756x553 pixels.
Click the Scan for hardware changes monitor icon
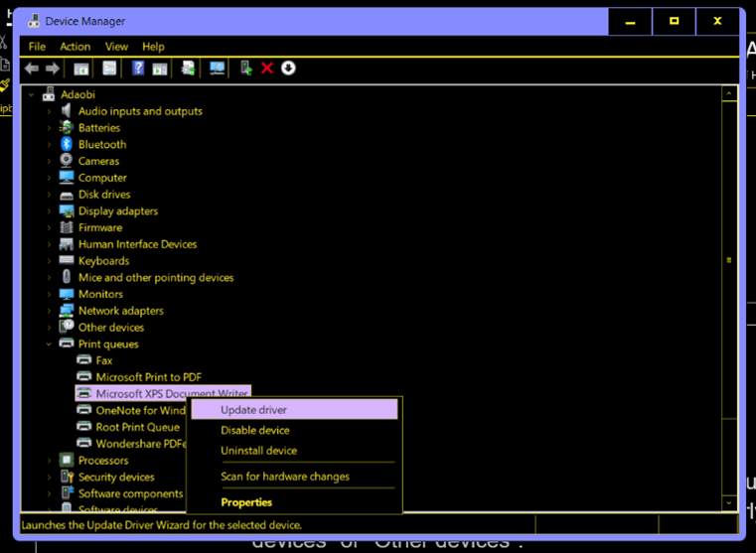[217, 69]
